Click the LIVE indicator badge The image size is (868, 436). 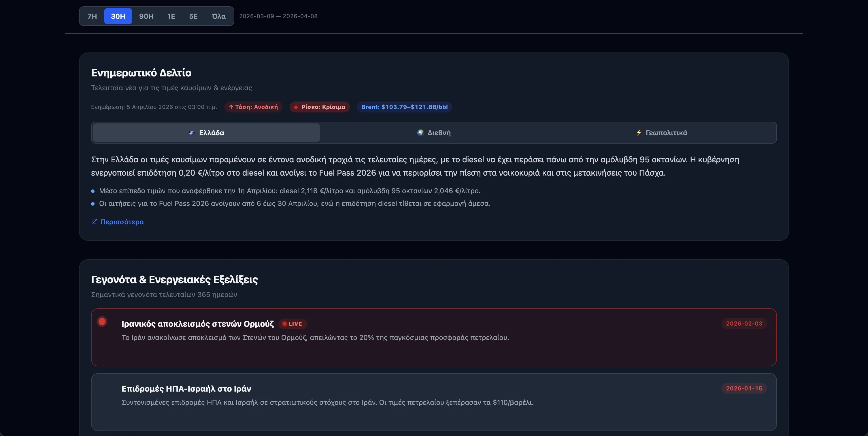[x=292, y=324]
